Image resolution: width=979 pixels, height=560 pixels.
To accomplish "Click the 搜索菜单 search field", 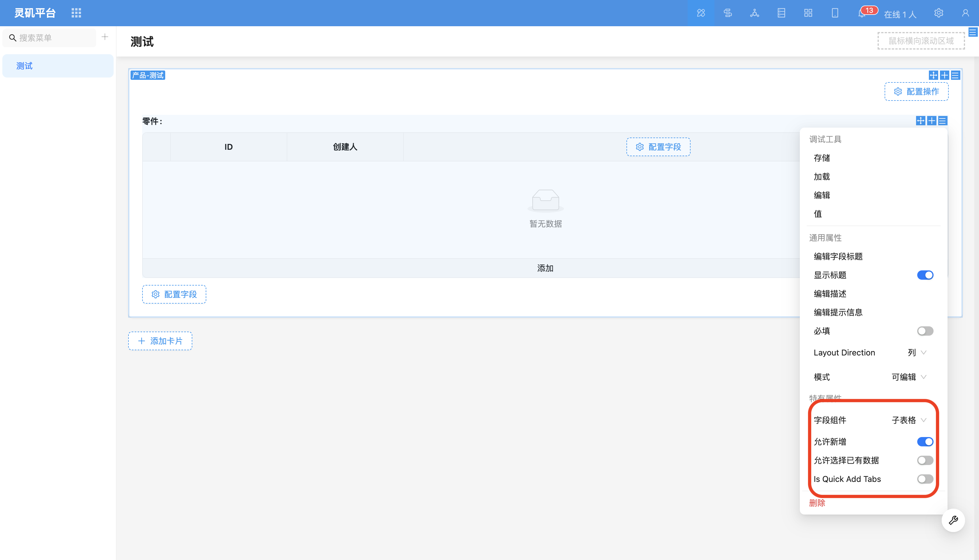I will click(x=49, y=38).
